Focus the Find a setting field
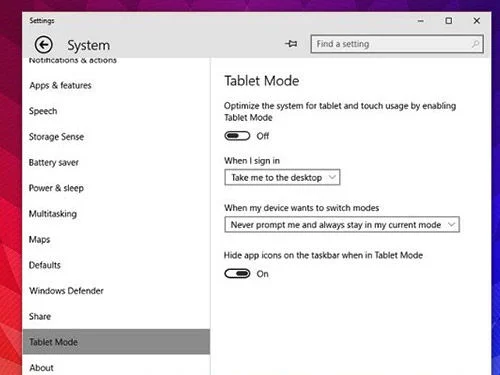Viewport: 500px width, 375px height. pos(397,44)
